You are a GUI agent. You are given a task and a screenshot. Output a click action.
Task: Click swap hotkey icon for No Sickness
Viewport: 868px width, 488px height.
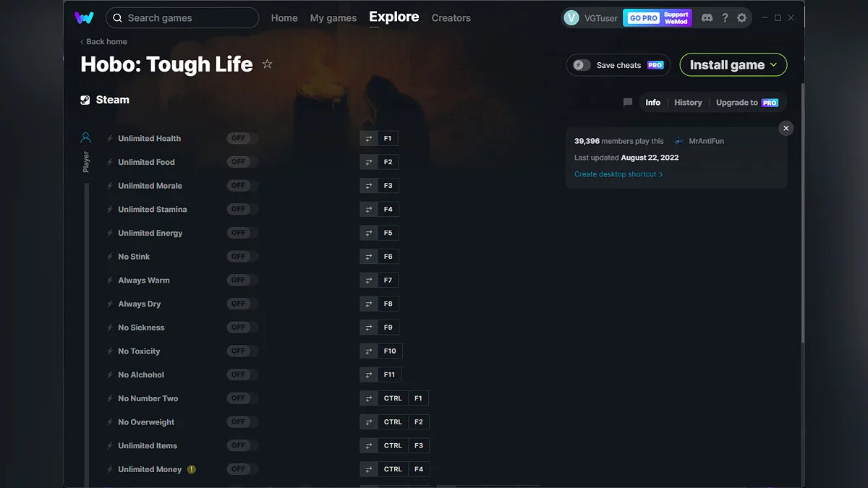(x=369, y=328)
